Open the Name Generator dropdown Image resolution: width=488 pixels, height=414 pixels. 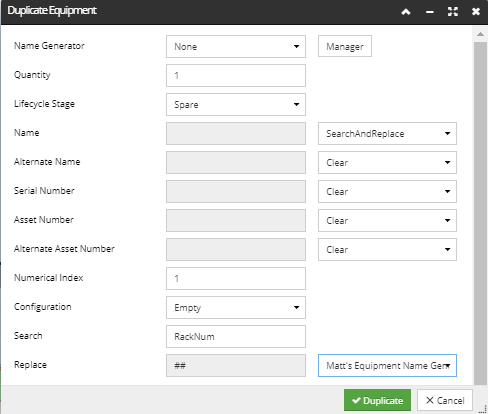pos(236,47)
